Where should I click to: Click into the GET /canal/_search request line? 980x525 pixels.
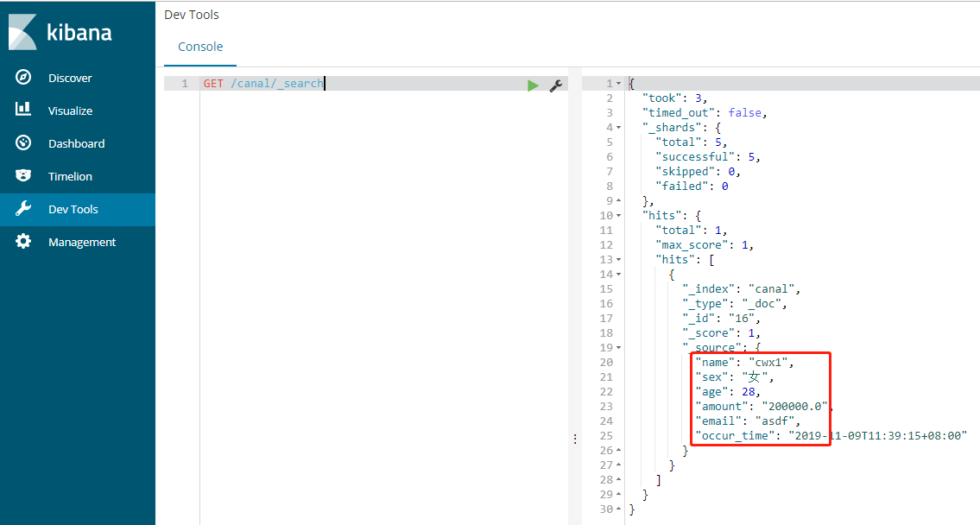point(263,83)
